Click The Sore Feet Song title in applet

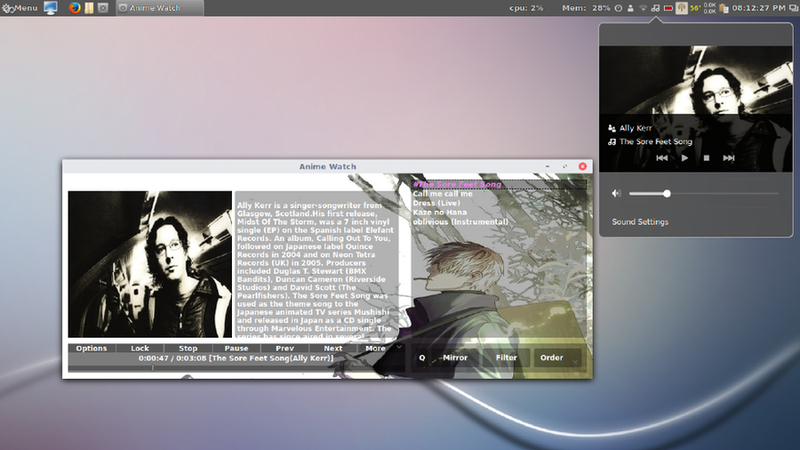656,141
